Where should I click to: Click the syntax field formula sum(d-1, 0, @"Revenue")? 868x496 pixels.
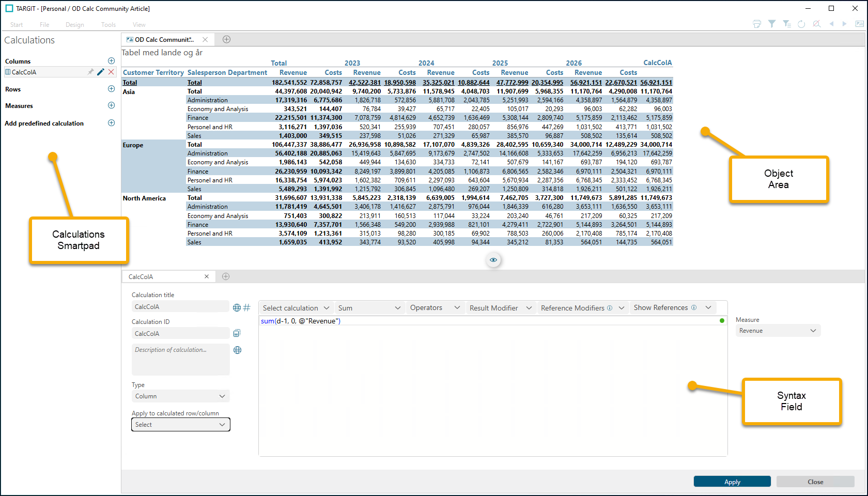coord(301,321)
